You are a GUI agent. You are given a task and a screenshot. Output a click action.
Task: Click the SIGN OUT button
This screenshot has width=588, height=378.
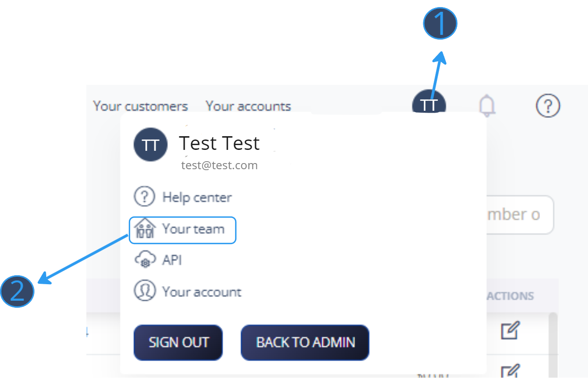click(x=178, y=342)
